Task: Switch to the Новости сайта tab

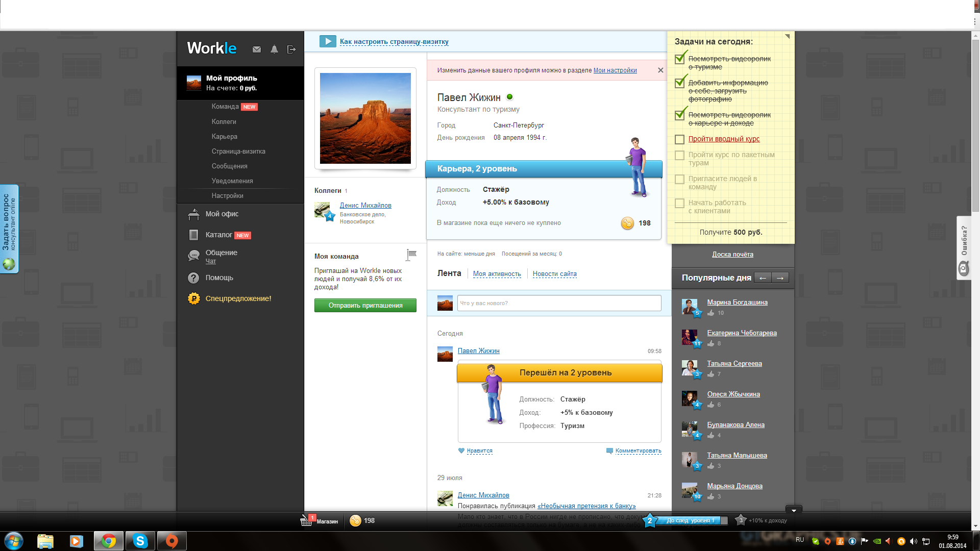Action: 555,274
